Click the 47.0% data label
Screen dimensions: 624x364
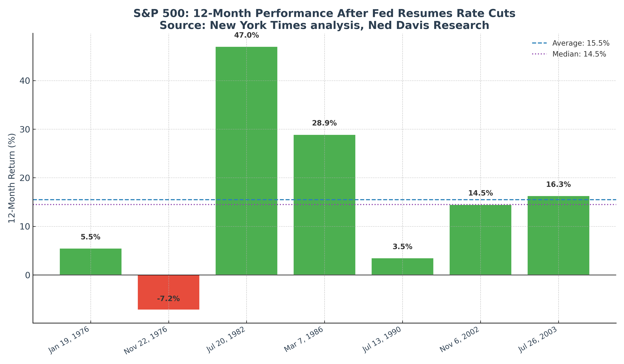pos(246,35)
